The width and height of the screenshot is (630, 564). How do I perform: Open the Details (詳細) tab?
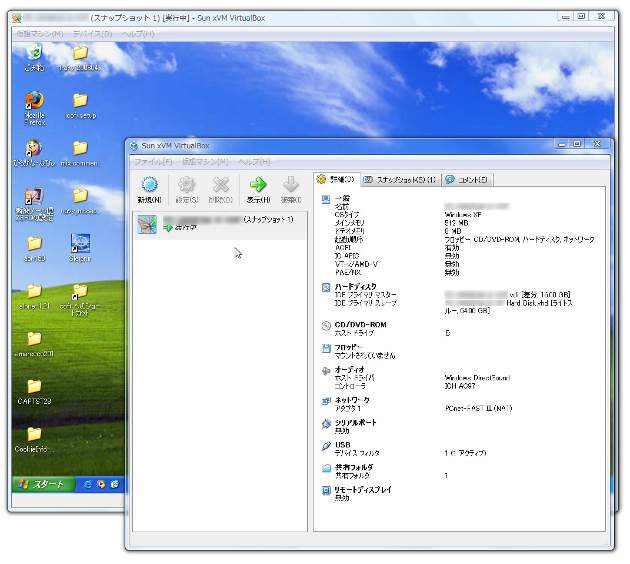tap(336, 179)
